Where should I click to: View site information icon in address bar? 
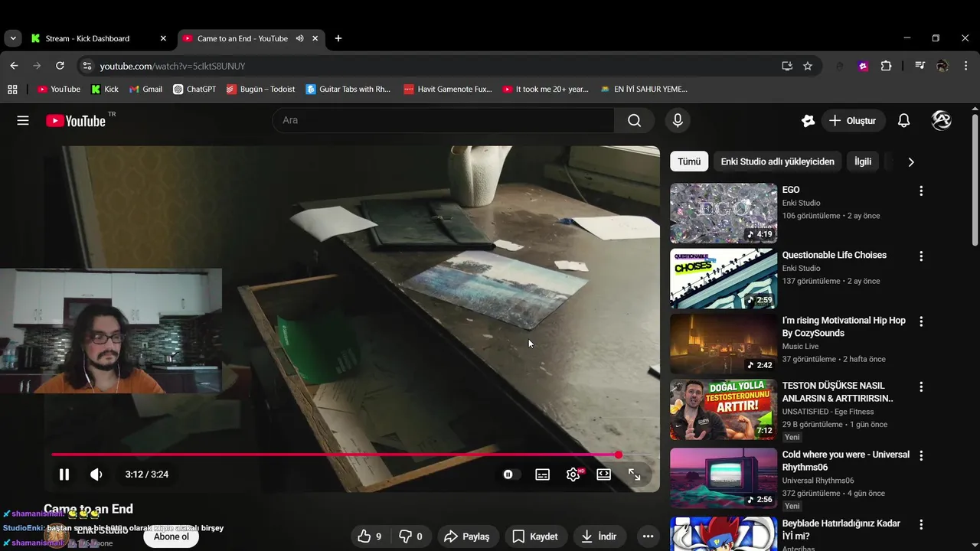tap(87, 66)
